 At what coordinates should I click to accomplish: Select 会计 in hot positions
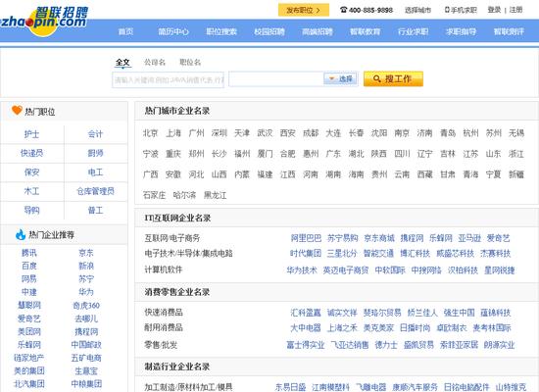coord(95,134)
